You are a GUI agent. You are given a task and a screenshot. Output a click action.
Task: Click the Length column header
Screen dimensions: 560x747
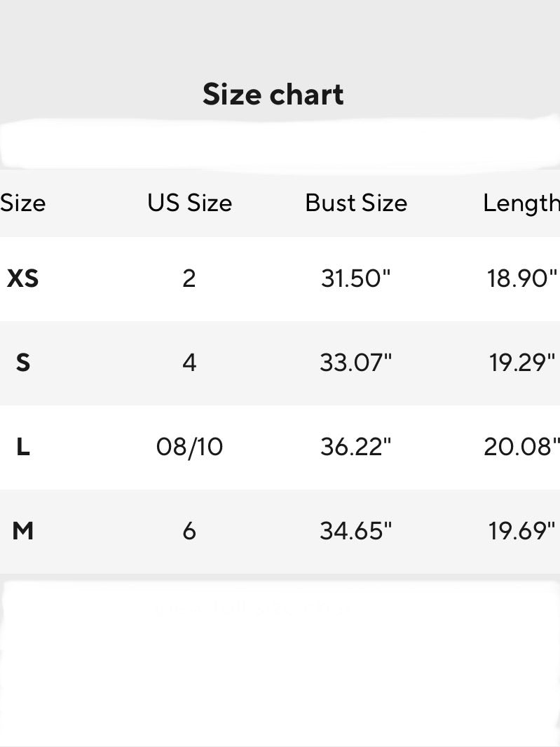point(521,203)
